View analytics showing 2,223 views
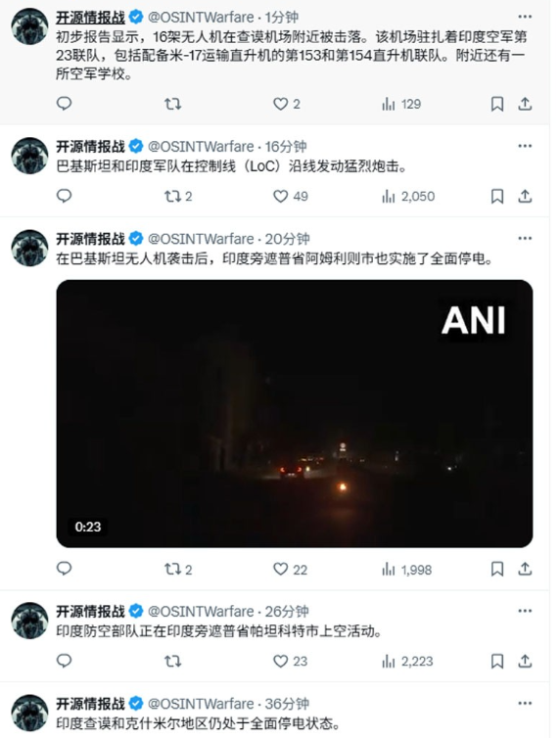This screenshot has width=560, height=738. [x=407, y=662]
